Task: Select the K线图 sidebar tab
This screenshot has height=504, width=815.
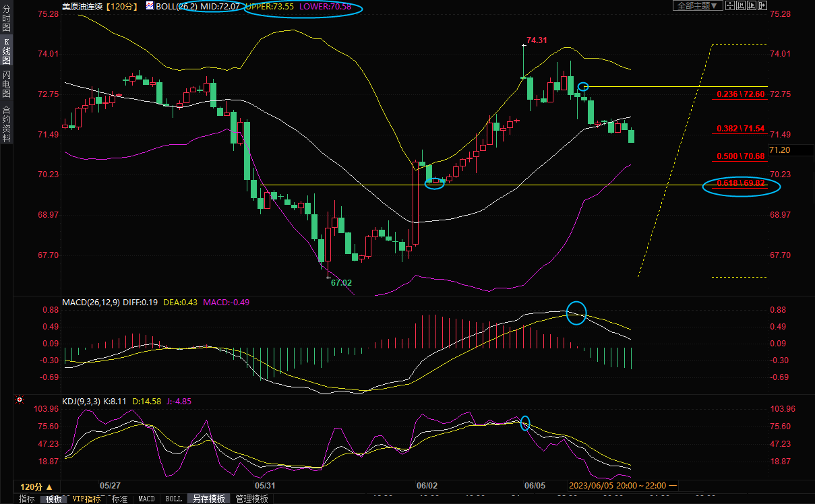Action: coord(6,51)
